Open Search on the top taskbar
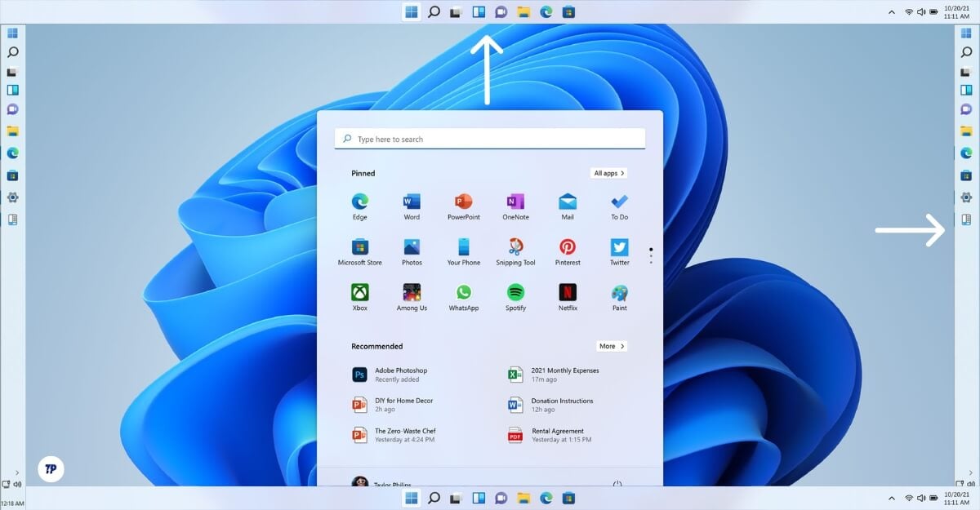Image resolution: width=980 pixels, height=510 pixels. (434, 11)
